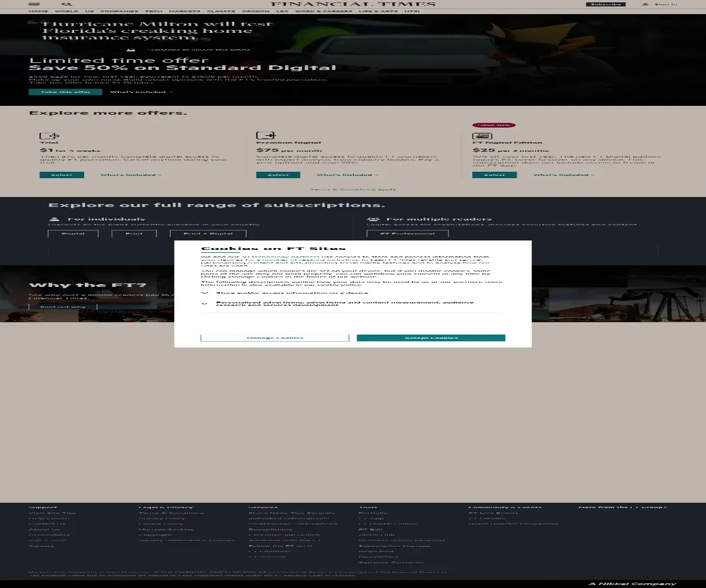Open the US nav item
Screen dimensions: 706x588
pyautogui.click(x=89, y=11)
